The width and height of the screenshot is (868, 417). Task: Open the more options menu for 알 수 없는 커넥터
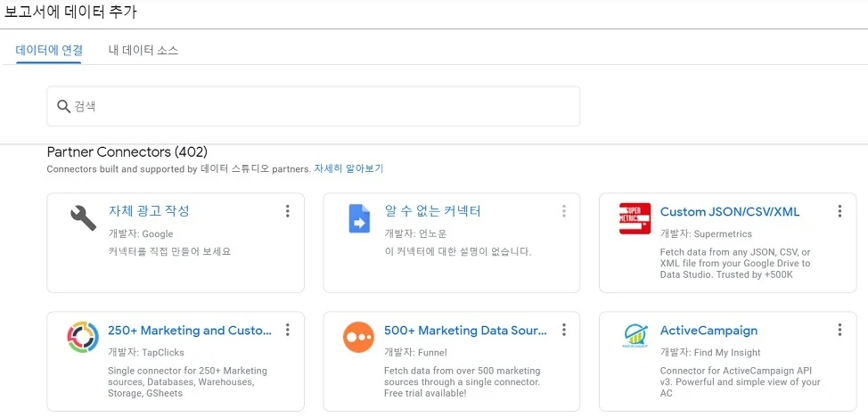563,211
